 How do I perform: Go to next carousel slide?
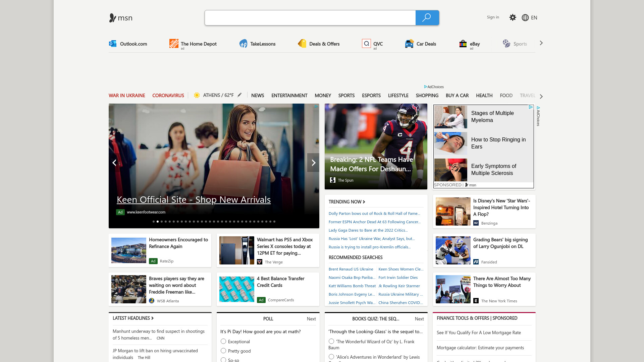click(313, 163)
